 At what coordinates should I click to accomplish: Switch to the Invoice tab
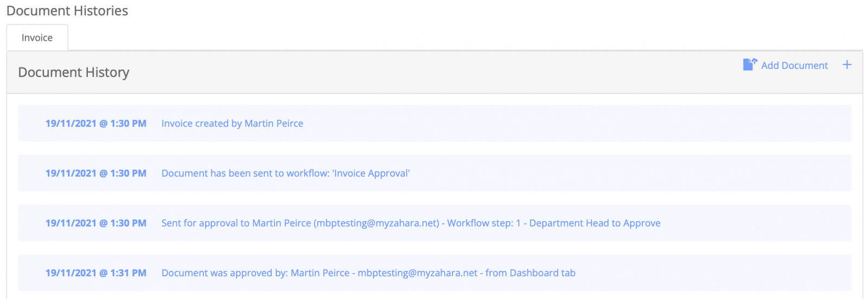37,37
